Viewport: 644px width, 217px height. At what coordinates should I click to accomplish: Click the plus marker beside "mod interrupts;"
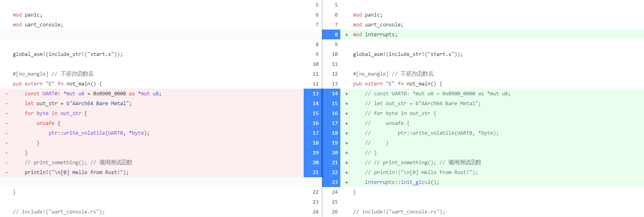point(347,35)
